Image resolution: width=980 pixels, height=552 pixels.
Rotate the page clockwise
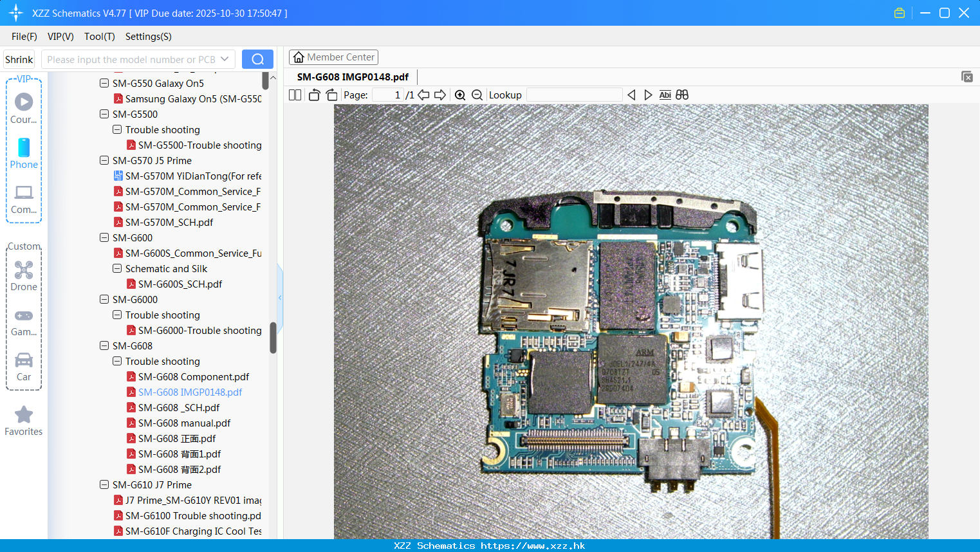pyautogui.click(x=331, y=95)
